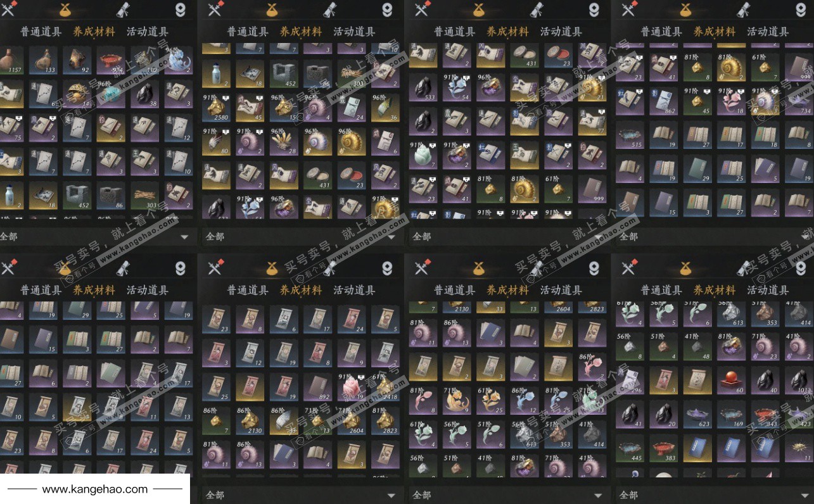Select the gray book with count 999
814x504 pixels.
coord(592,189)
